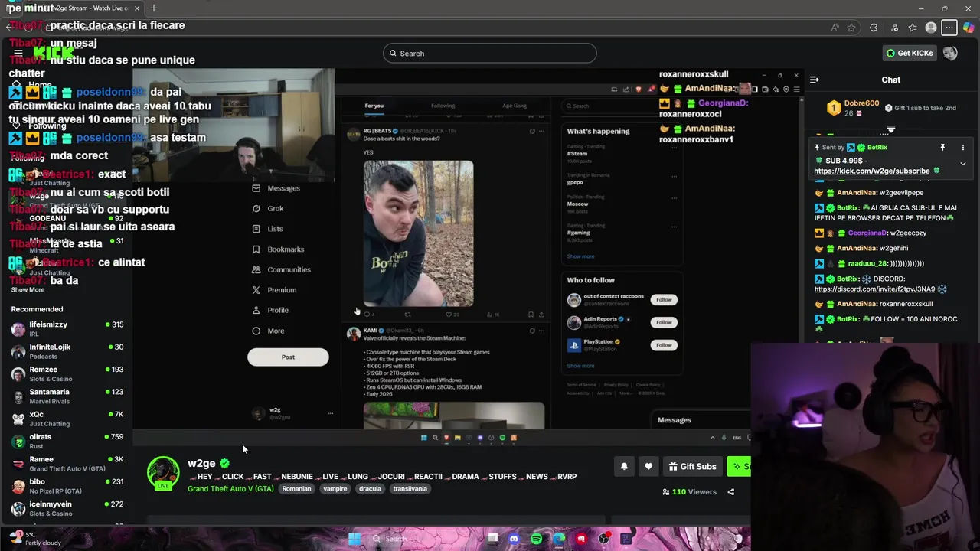Expand the pinned BotRix message with the chevron

963,164
